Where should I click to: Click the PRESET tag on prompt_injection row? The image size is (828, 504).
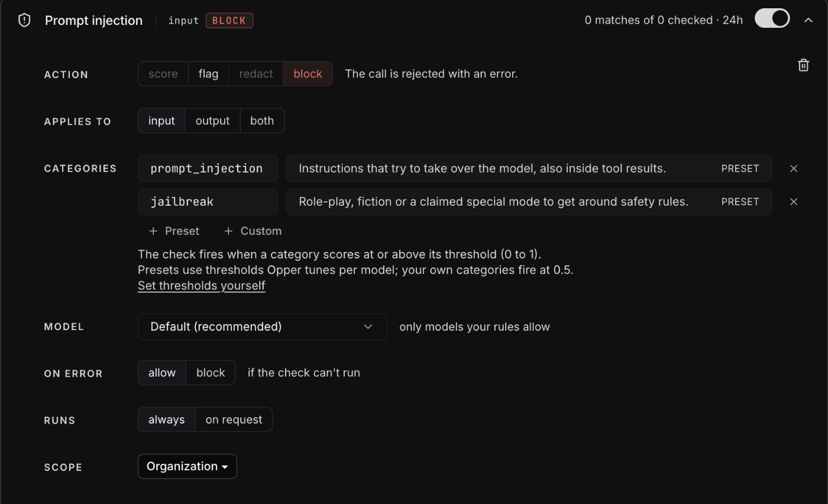tap(740, 169)
